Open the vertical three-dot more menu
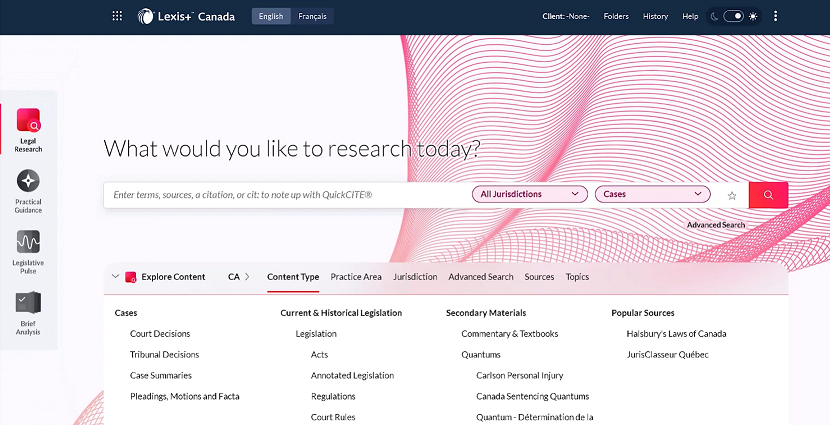This screenshot has height=425, width=830. pyautogui.click(x=775, y=16)
